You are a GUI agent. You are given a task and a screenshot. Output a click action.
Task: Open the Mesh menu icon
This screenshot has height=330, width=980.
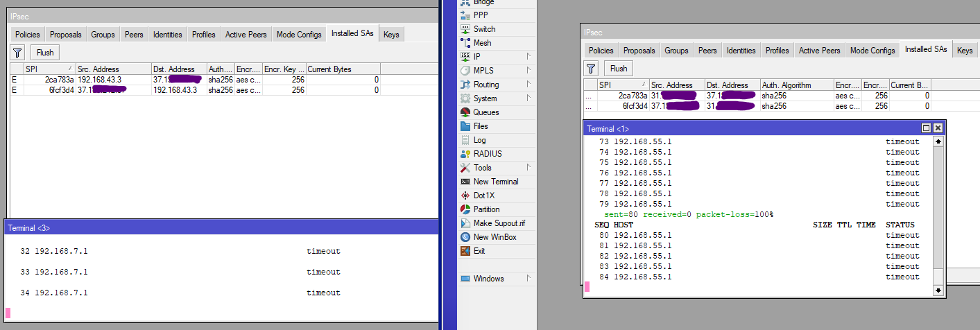465,43
